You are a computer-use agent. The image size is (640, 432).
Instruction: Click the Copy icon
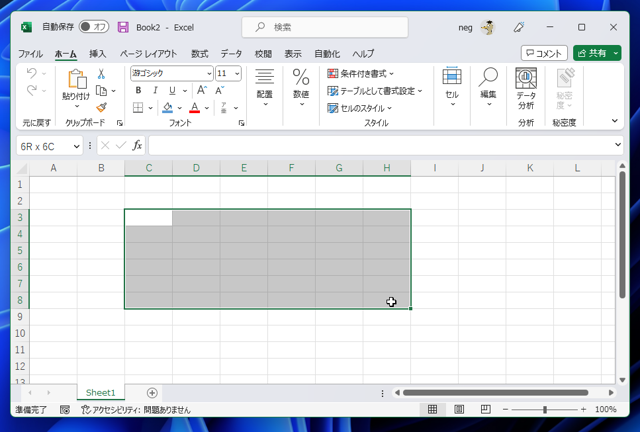click(x=101, y=91)
